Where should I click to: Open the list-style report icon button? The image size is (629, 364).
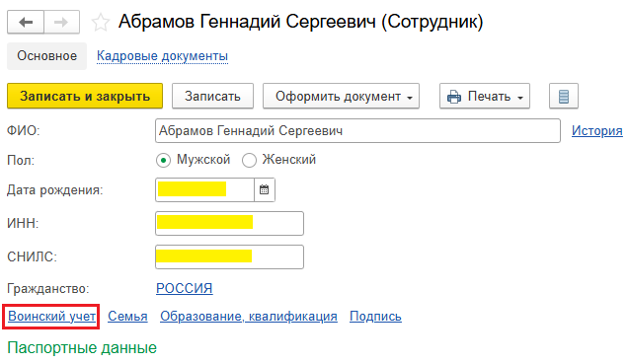(564, 97)
